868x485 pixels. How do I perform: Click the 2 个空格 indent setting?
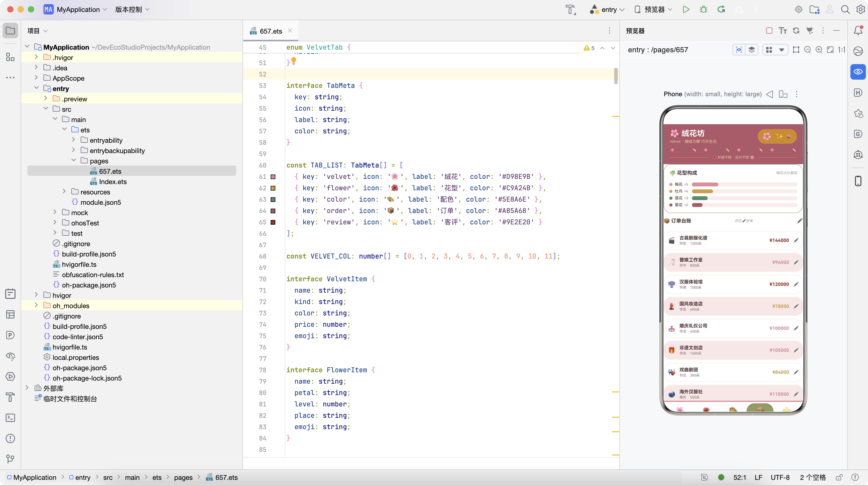click(813, 477)
